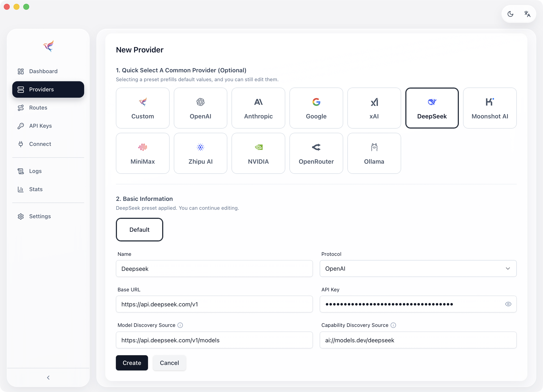The image size is (543, 392).
Task: Minimize window using yellow button
Action: [16, 7]
